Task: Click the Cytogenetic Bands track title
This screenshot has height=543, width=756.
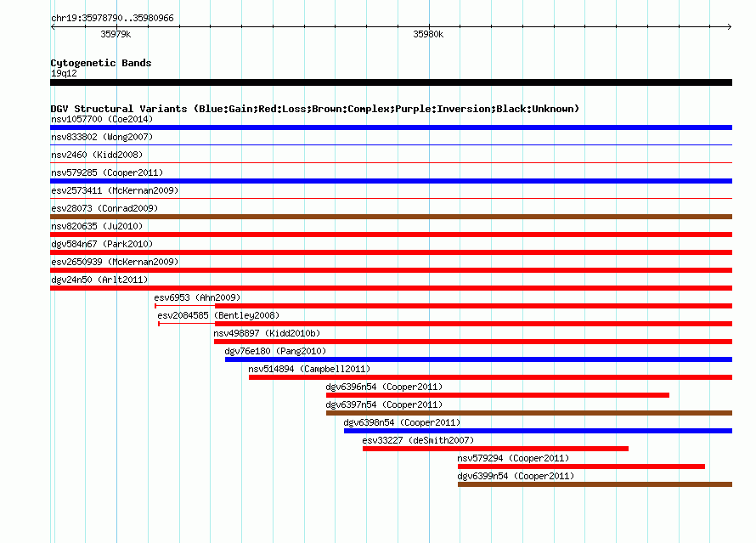Action: tap(101, 63)
